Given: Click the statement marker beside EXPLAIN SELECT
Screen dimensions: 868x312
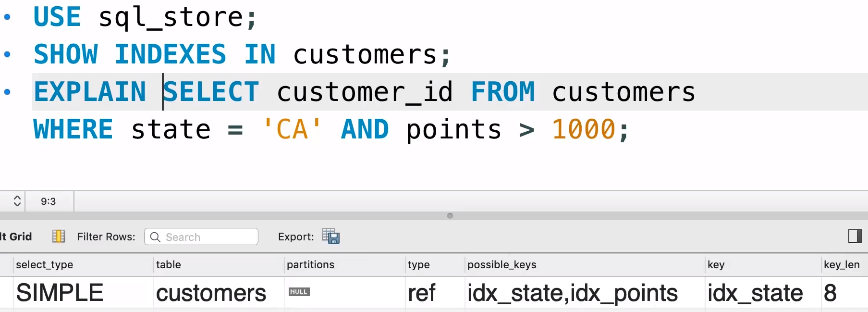Looking at the screenshot, I should tap(7, 92).
